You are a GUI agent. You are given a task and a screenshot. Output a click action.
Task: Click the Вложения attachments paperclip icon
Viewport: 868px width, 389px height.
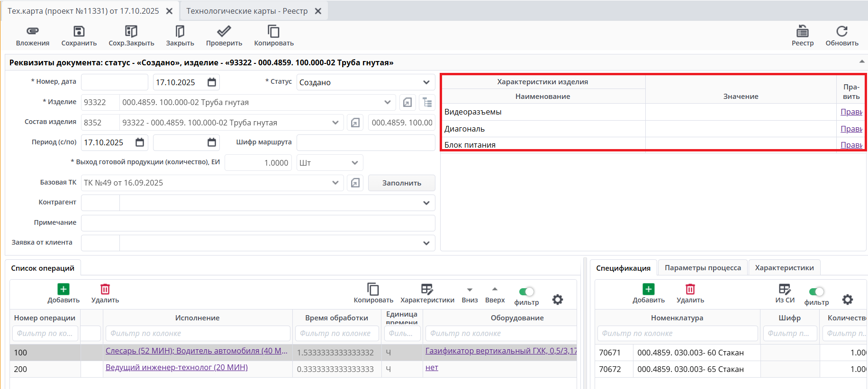coord(32,31)
